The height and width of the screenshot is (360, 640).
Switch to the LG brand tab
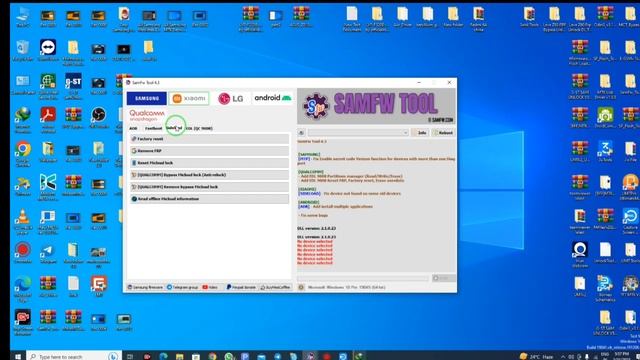pyautogui.click(x=231, y=98)
